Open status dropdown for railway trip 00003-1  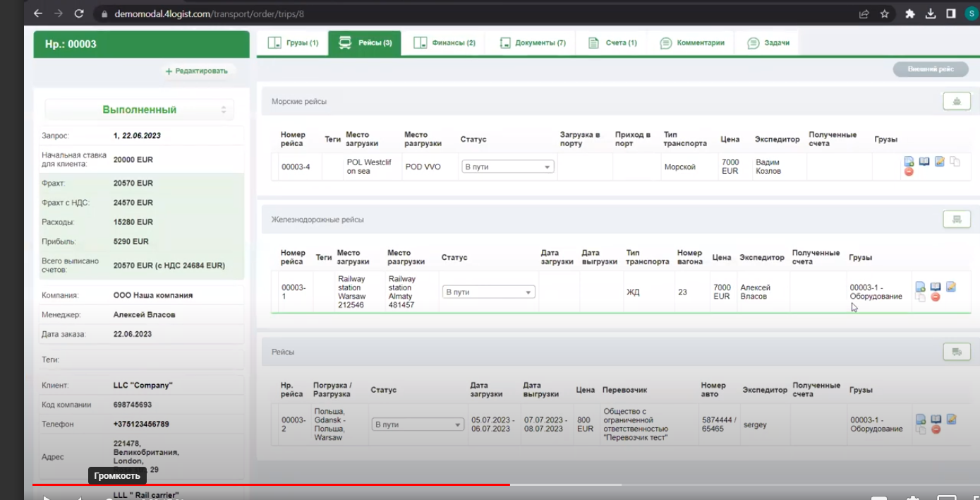tap(489, 292)
